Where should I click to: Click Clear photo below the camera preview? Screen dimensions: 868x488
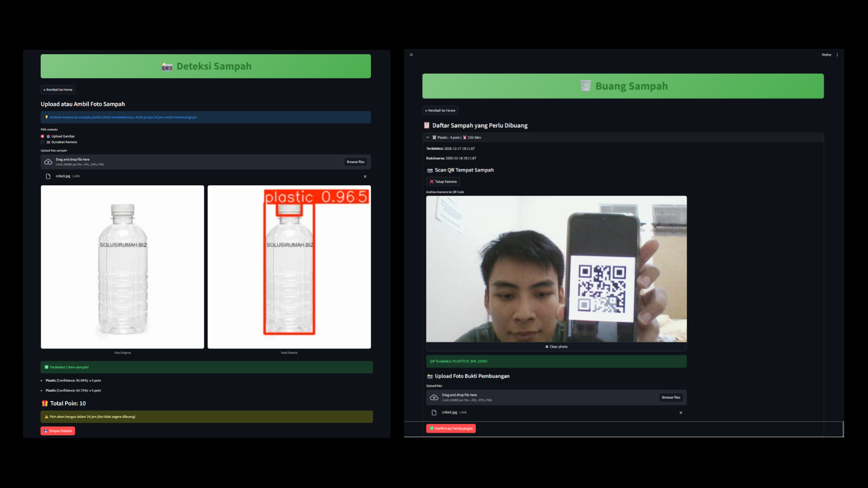point(557,347)
